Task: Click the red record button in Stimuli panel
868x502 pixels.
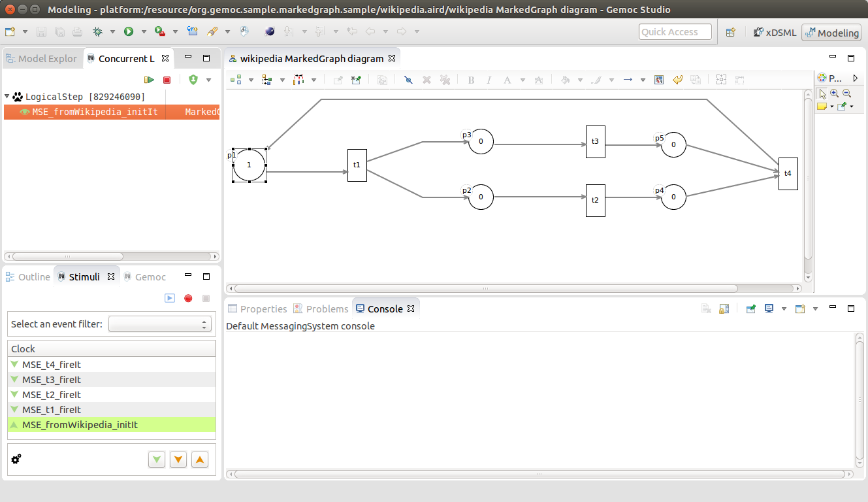Action: coord(188,298)
